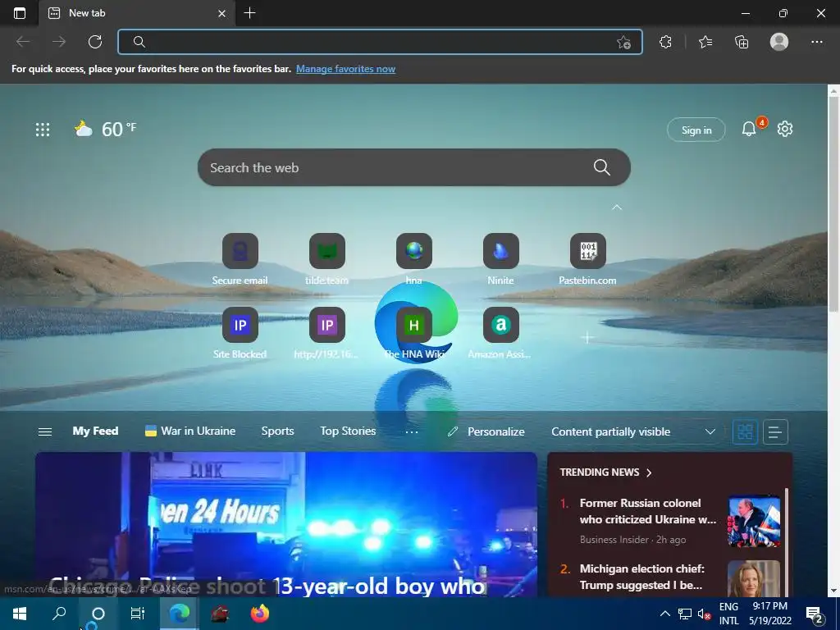Open the profile avatar icon

[779, 42]
